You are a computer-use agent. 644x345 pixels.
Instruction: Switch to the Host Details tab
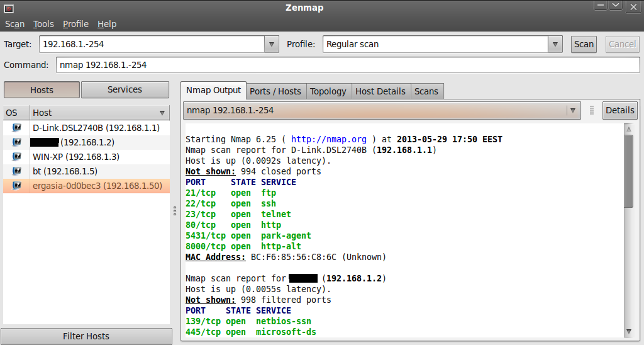(380, 91)
